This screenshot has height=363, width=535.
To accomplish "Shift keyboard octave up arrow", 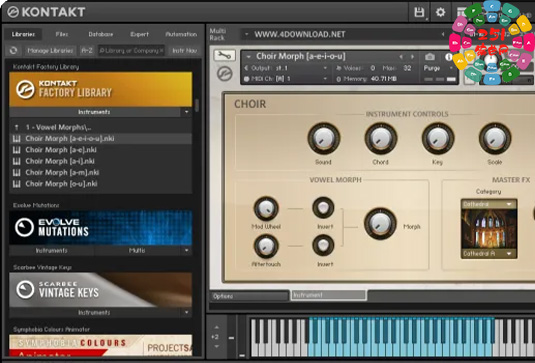I will pos(217,327).
